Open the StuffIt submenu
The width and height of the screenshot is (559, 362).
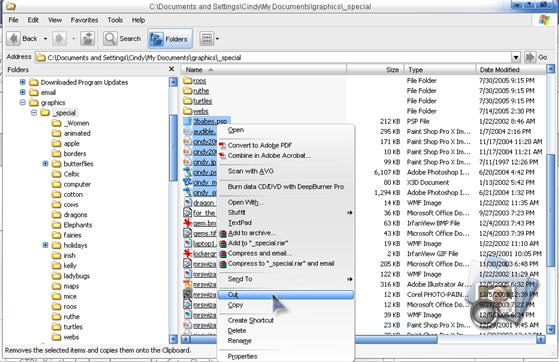286,213
